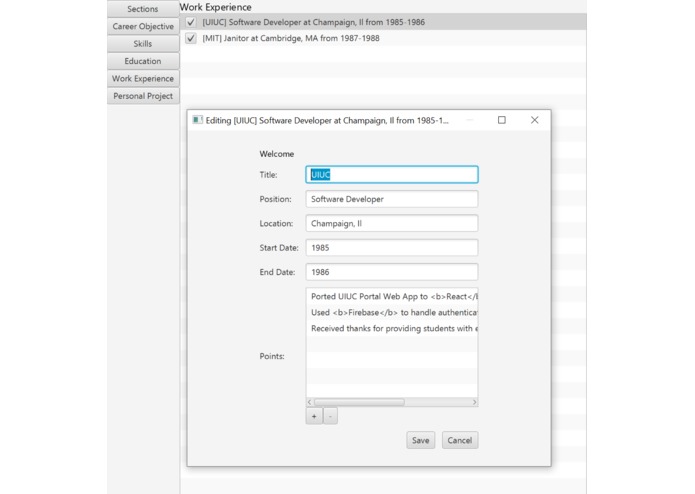Cancel editing the work experience

click(460, 440)
